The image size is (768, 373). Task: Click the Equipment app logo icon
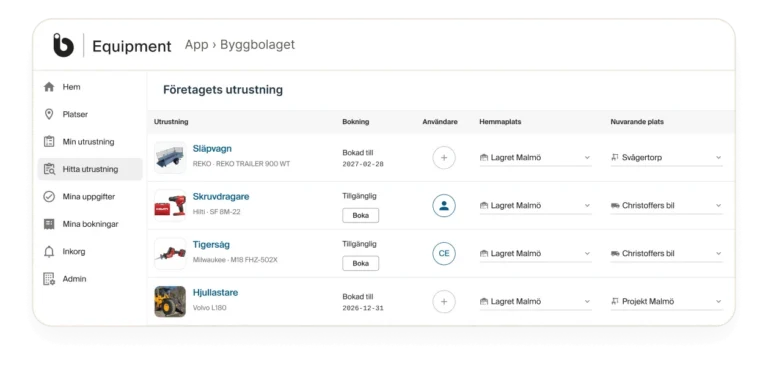coord(63,46)
